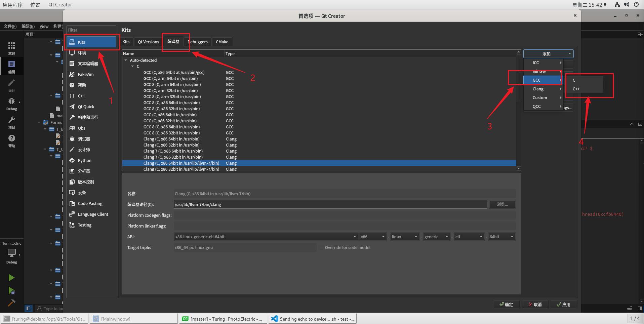Open the 分析器 (Analyzer) settings category
The height and width of the screenshot is (324, 644).
(91, 171)
